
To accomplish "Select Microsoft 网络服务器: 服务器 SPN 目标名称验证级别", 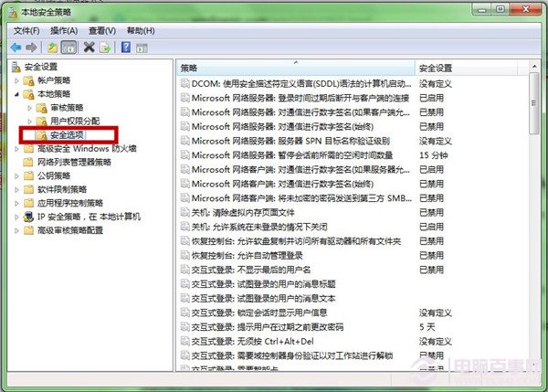I will point(290,141).
